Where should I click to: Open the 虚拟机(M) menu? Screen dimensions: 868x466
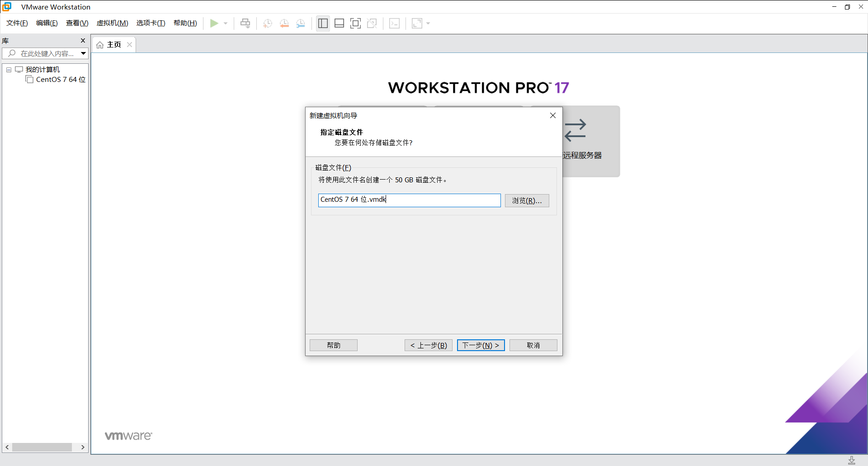coord(113,23)
